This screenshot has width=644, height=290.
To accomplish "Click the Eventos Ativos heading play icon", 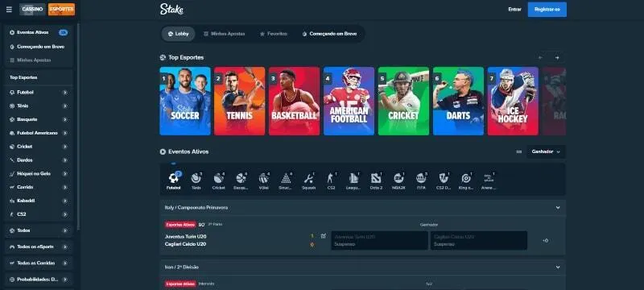I will [163, 151].
